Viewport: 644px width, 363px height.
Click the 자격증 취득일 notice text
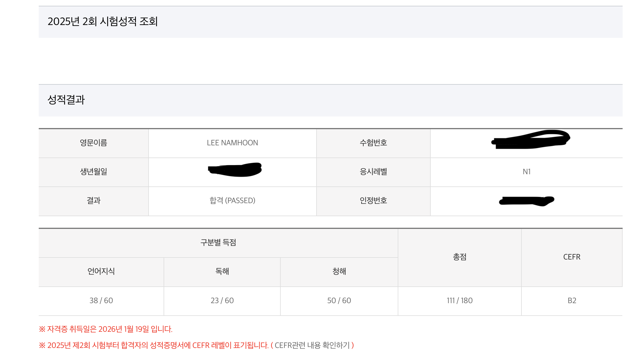[x=106, y=329]
